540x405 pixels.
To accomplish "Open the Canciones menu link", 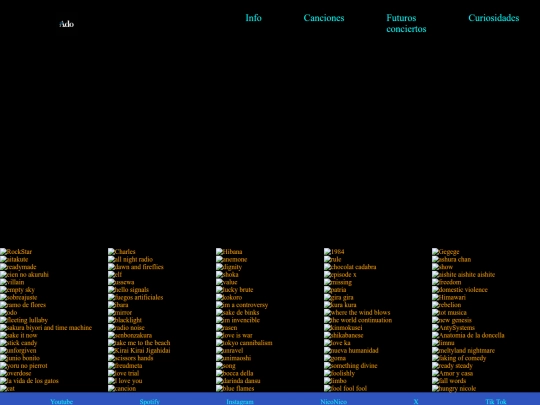I will [324, 18].
